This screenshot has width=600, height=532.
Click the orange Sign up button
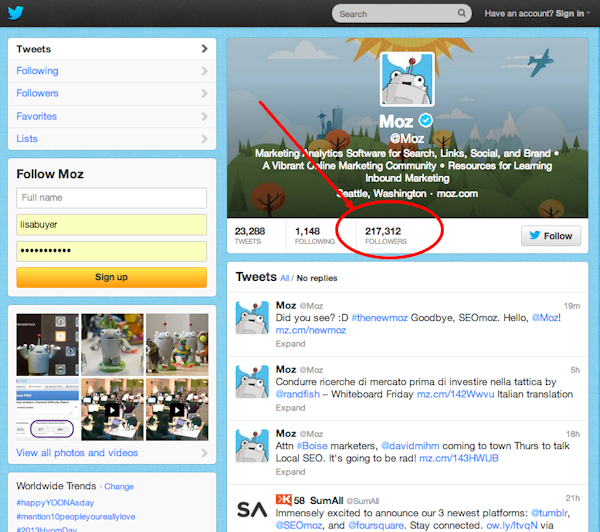[x=111, y=277]
